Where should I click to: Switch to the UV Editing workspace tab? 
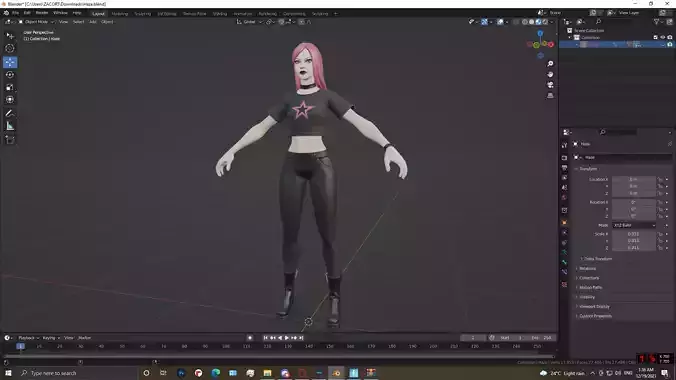click(167, 14)
